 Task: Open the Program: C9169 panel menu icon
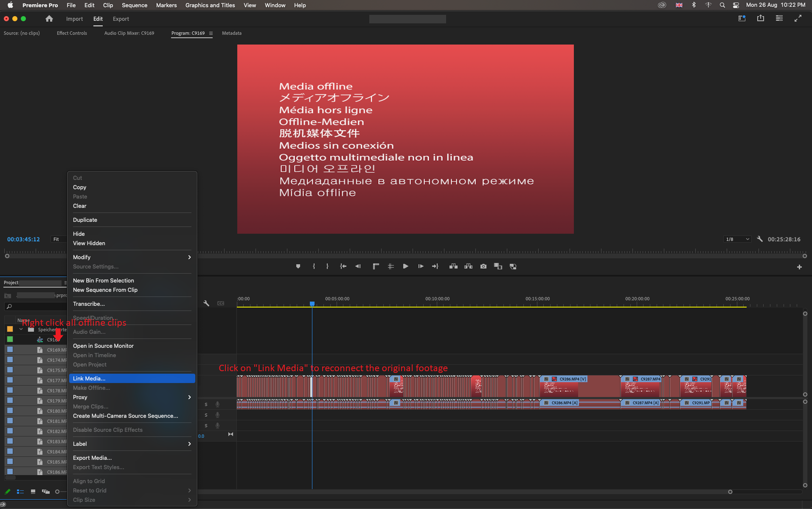click(x=211, y=33)
